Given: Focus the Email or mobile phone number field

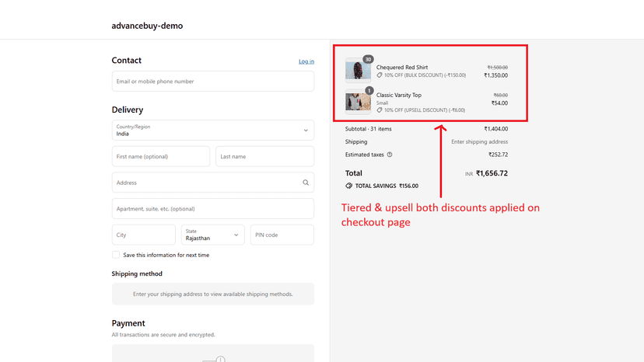Looking at the screenshot, I should 213,82.
